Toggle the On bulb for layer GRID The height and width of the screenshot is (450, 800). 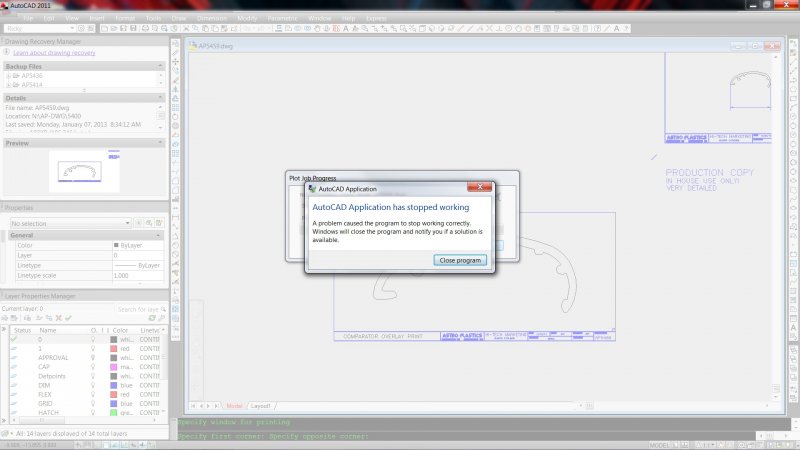coord(93,404)
